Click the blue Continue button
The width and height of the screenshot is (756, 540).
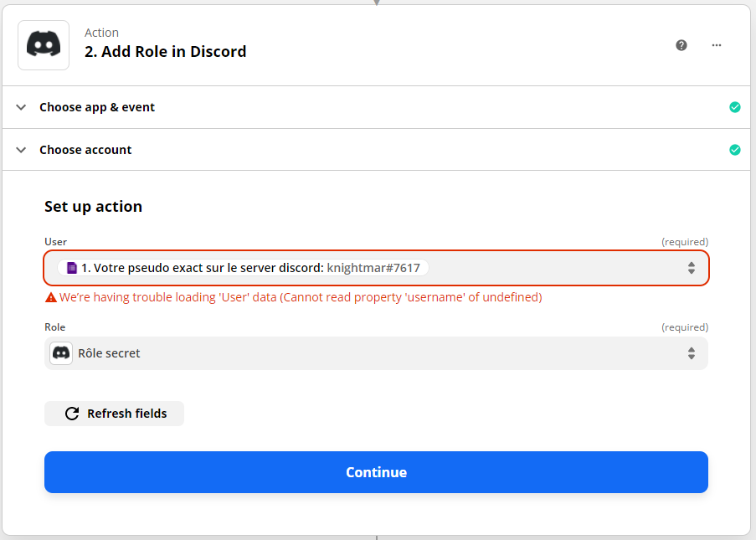pyautogui.click(x=376, y=472)
